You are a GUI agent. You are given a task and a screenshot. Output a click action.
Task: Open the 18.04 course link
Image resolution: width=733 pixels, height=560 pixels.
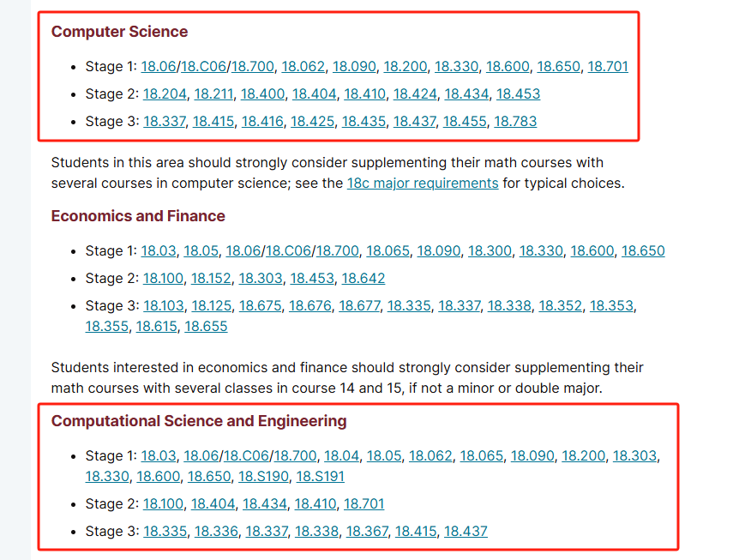pos(341,456)
